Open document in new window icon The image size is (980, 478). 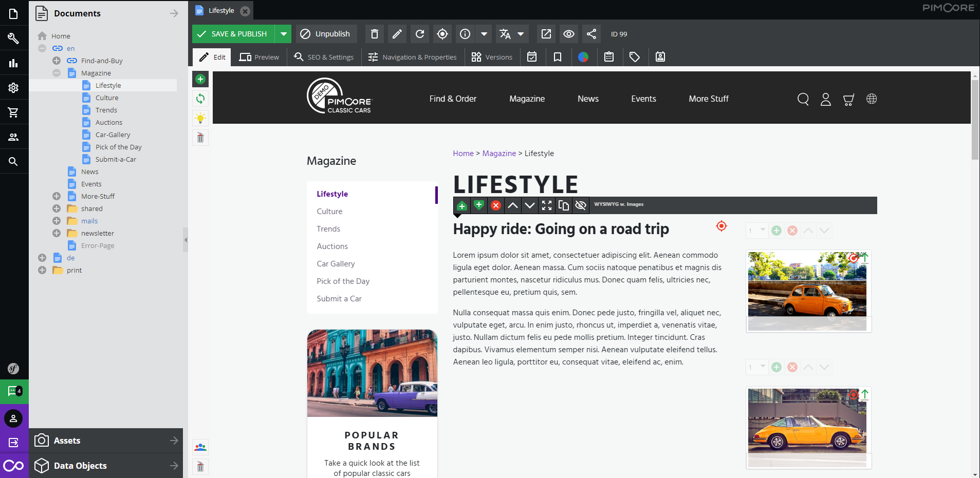point(546,34)
